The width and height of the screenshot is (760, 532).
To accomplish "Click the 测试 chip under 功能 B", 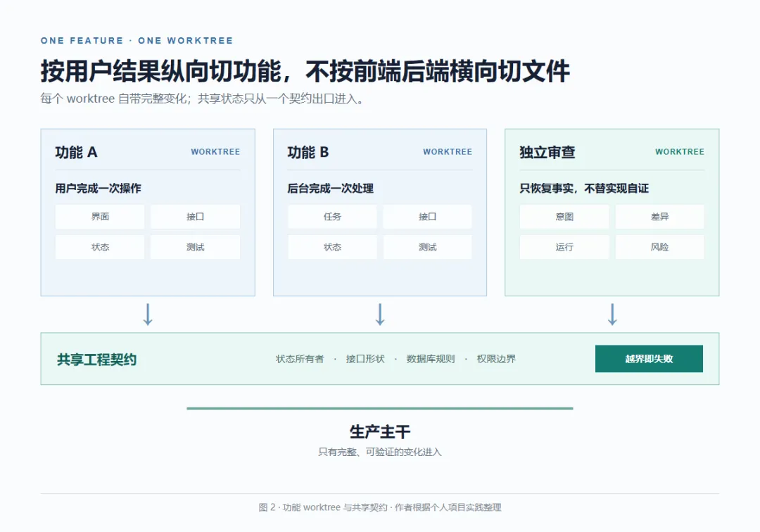I will point(428,247).
